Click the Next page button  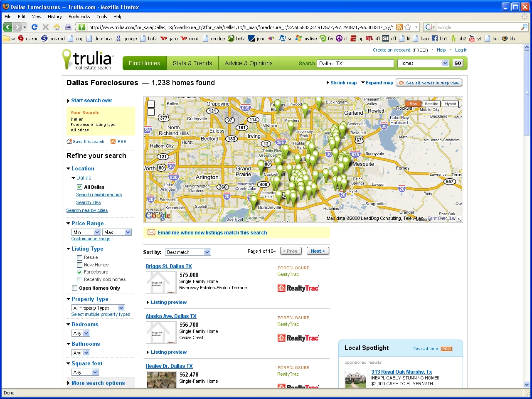tap(318, 251)
